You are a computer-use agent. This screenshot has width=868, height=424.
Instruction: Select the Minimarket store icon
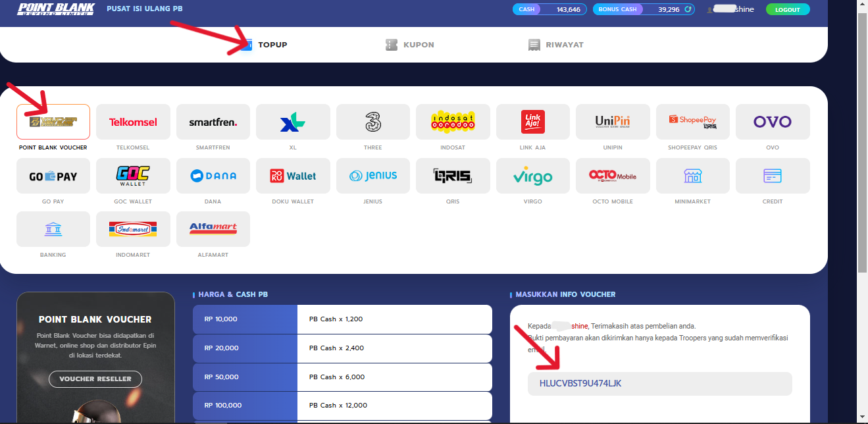coord(693,176)
